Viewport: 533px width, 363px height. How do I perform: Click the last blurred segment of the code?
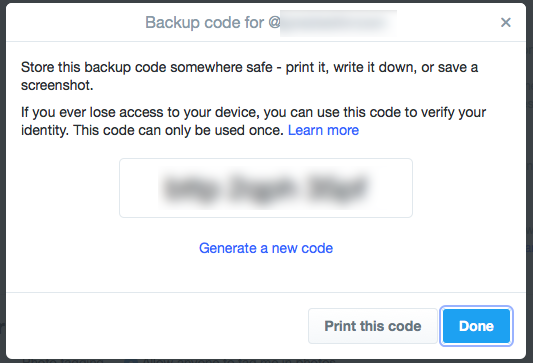click(336, 188)
